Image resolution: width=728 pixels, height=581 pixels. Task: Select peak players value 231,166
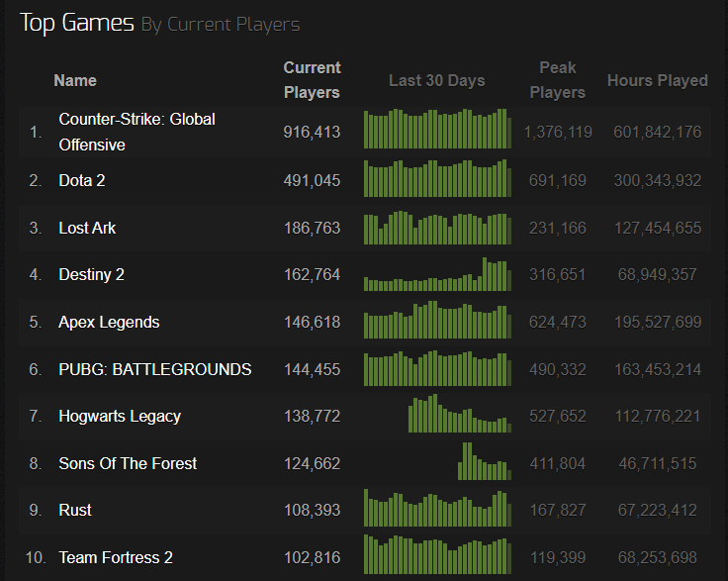(x=558, y=228)
